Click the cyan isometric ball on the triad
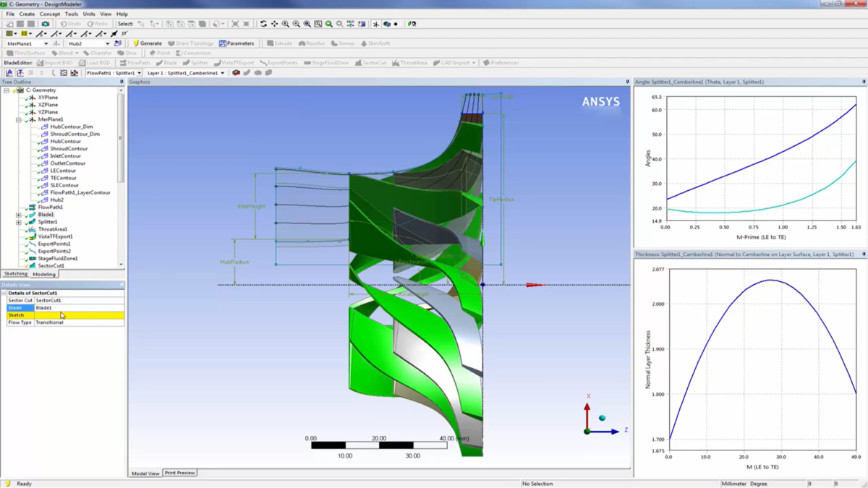Screen dimensions: 868x488 pos(602,418)
